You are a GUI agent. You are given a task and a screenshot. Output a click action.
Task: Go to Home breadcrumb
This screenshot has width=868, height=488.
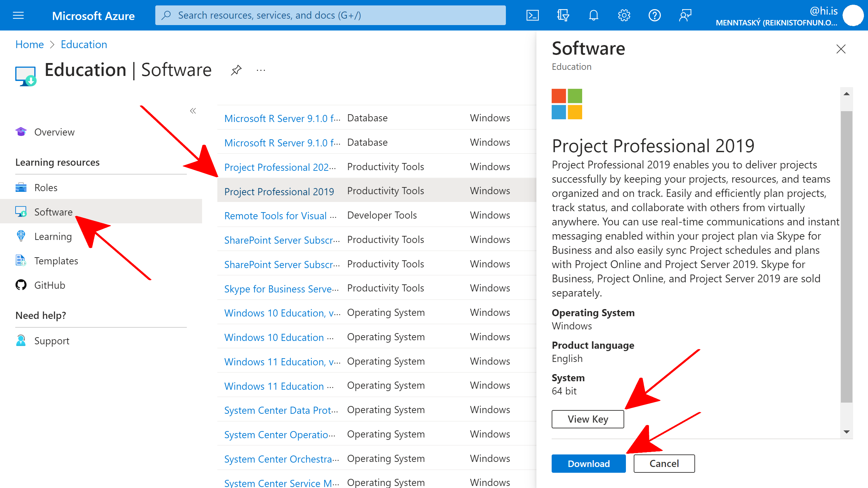(29, 44)
